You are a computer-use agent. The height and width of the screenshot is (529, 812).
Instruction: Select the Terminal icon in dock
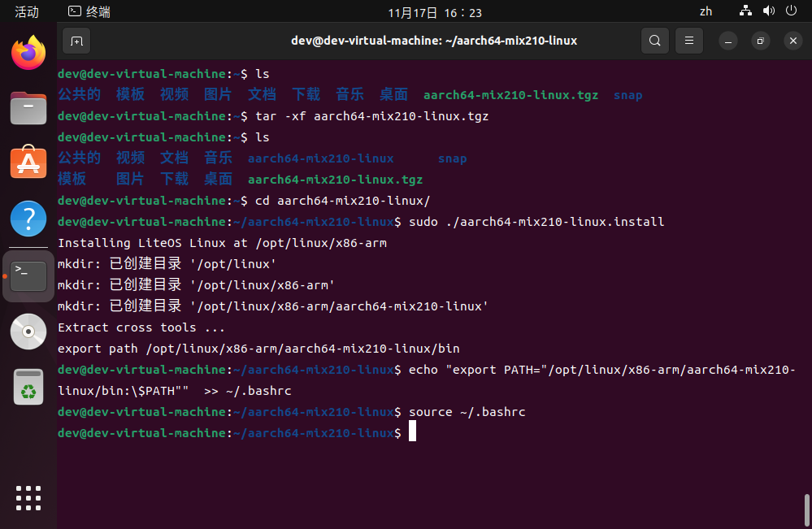pyautogui.click(x=28, y=276)
